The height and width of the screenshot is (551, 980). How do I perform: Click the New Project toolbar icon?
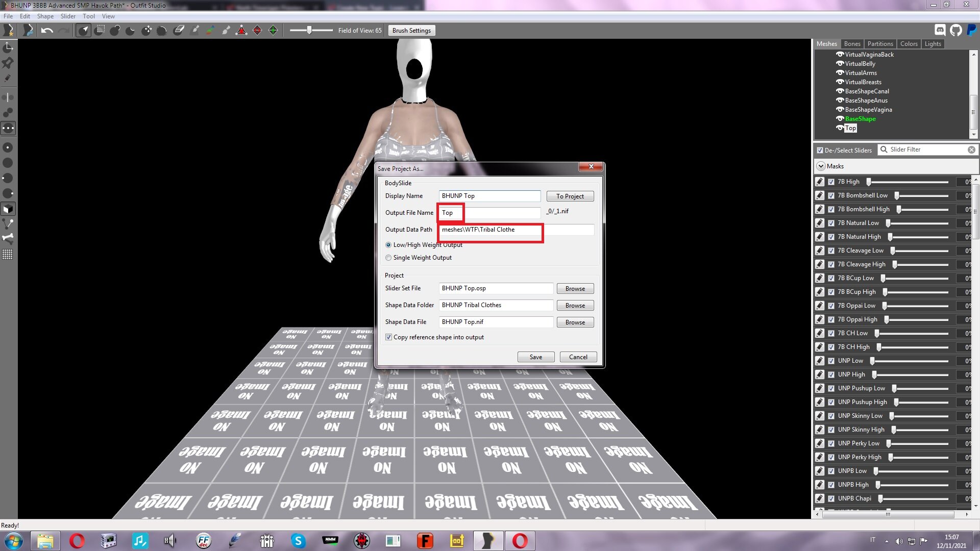9,31
